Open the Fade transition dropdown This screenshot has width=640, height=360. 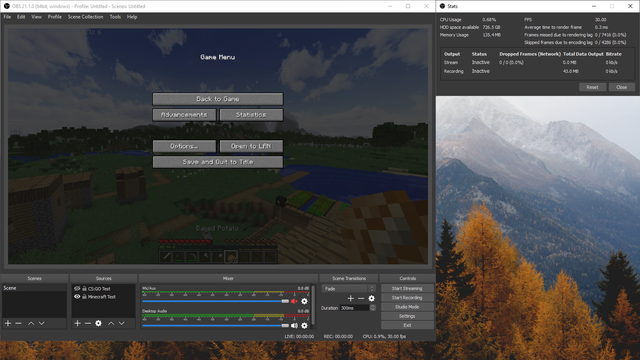(348, 289)
